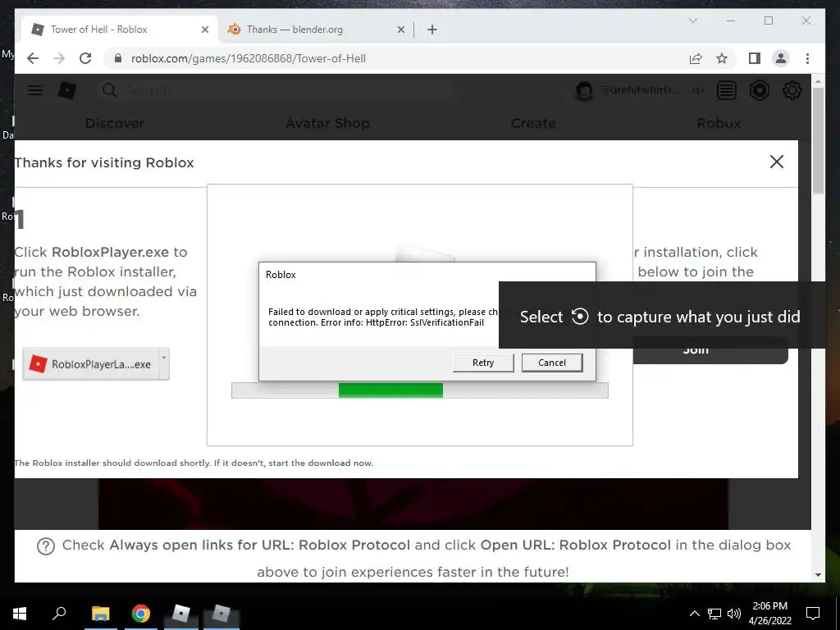Open the Chrome three-dot menu
The height and width of the screenshot is (630, 840).
[807, 58]
